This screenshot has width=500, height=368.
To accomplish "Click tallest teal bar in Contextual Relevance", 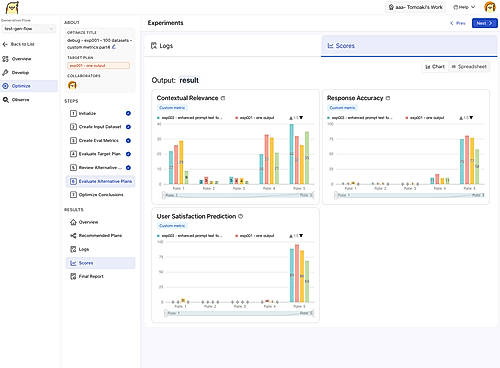I will (x=292, y=154).
